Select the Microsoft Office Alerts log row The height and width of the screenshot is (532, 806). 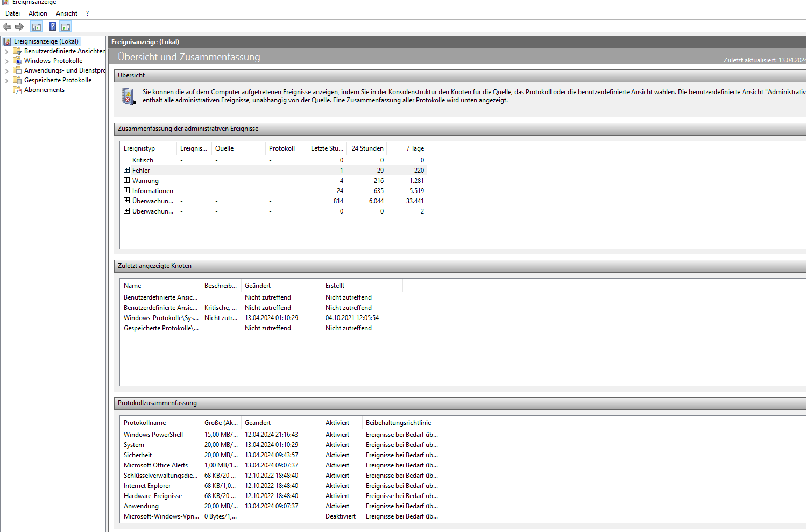click(x=281, y=465)
